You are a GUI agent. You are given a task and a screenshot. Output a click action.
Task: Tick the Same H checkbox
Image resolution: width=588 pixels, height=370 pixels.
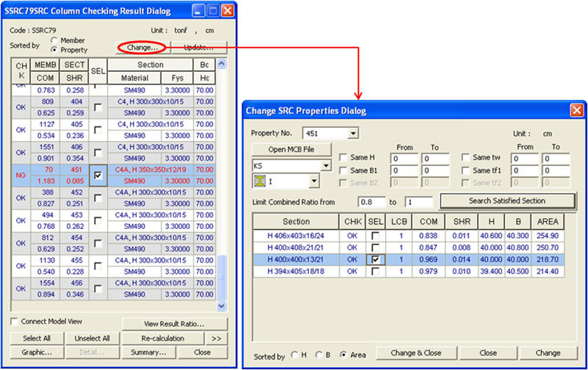[344, 158]
